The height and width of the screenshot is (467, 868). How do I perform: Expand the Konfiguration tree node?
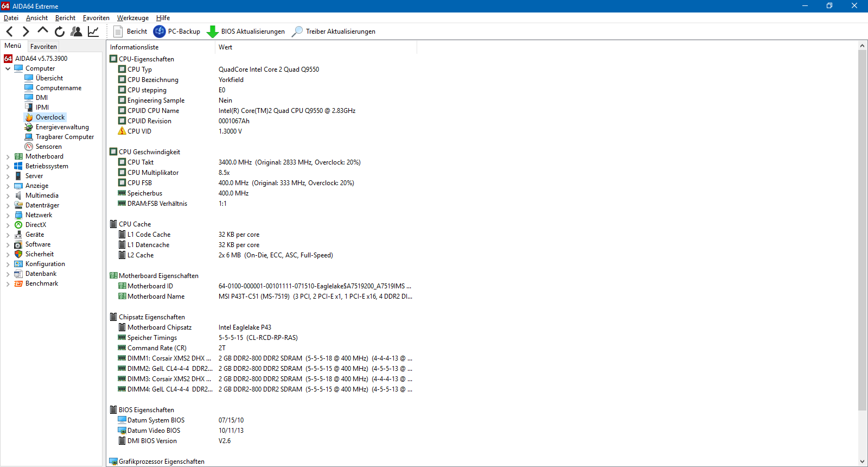click(x=8, y=264)
